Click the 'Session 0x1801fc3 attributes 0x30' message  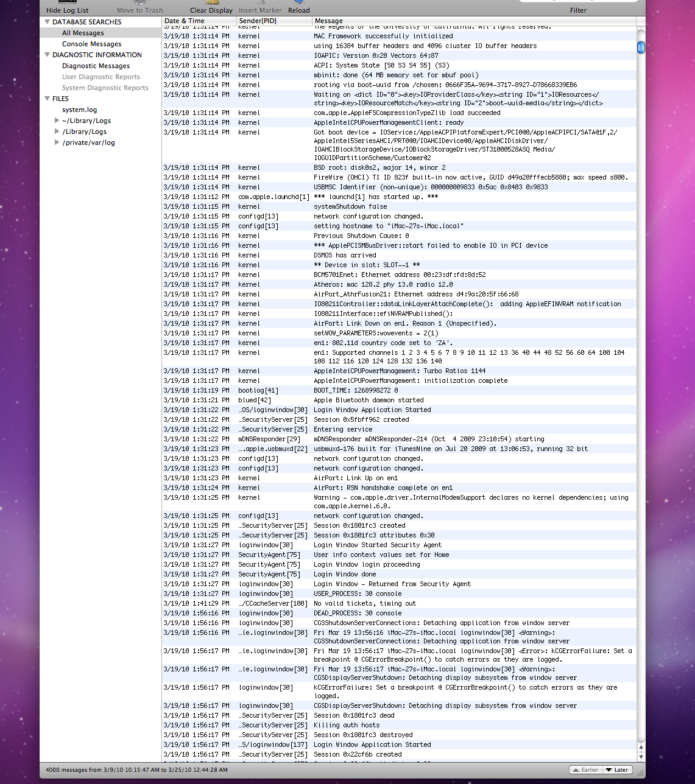pyautogui.click(x=374, y=535)
